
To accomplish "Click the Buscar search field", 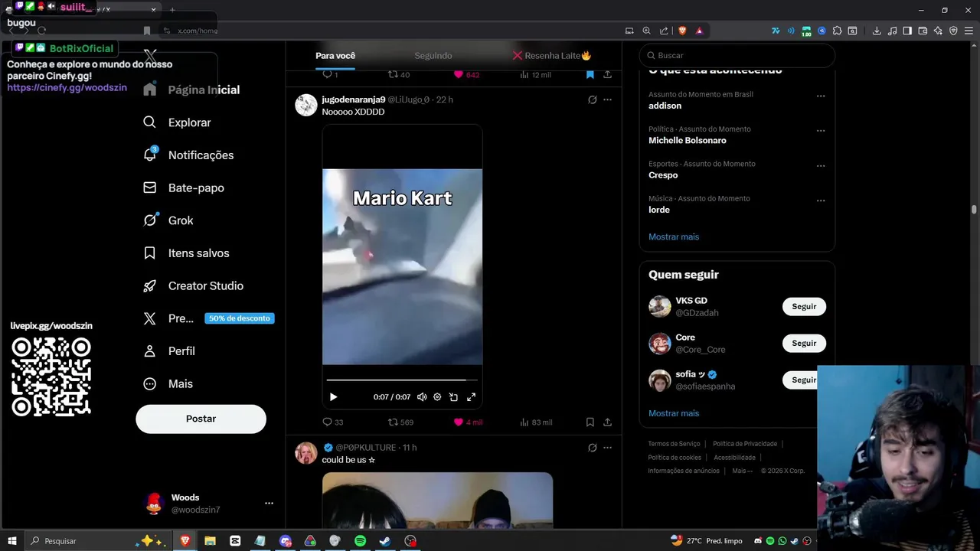I will (x=737, y=55).
